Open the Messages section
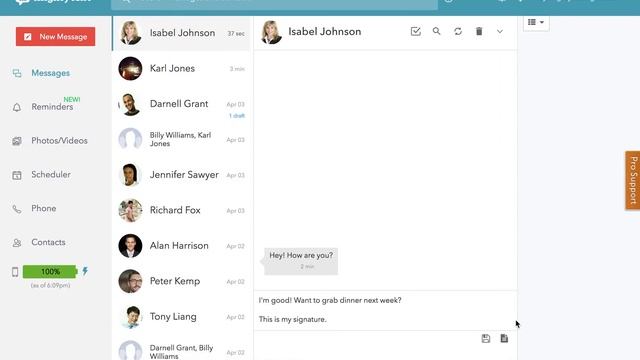This screenshot has height=360, width=640. 51,73
